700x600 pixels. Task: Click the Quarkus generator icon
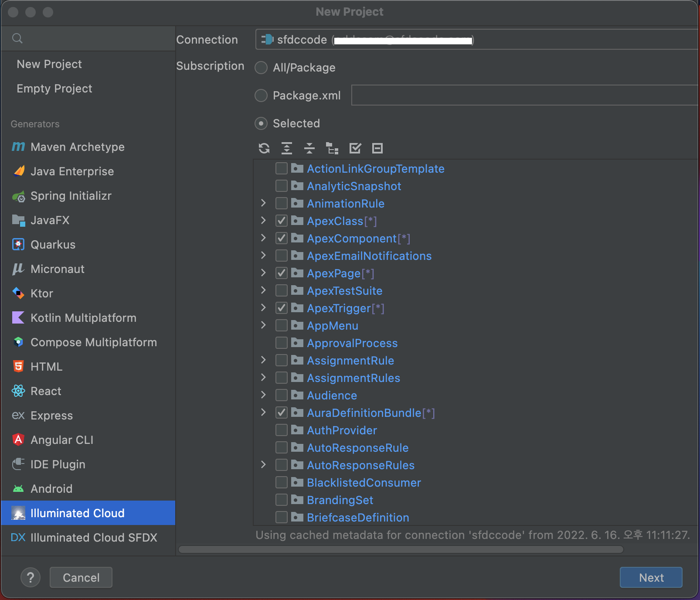pos(18,245)
